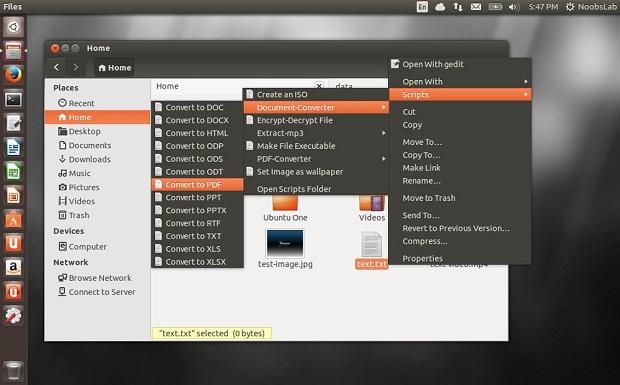
Task: Choose Compress... in context menu
Action: click(x=460, y=241)
